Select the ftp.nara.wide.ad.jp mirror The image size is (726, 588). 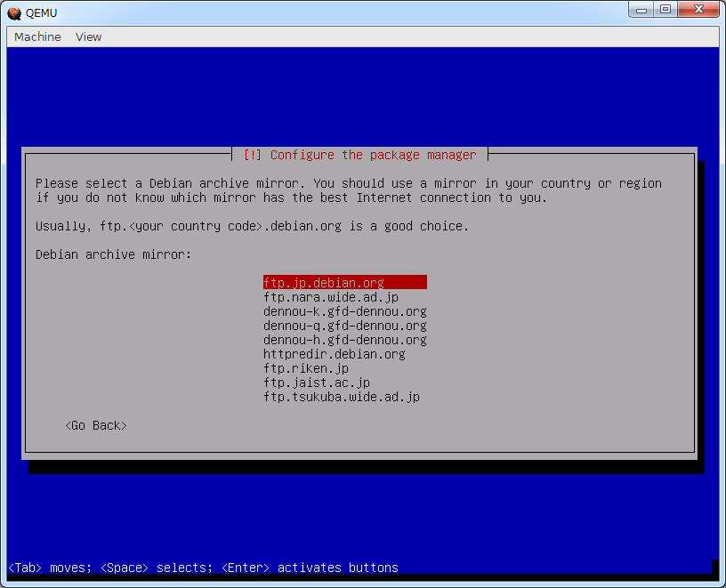pos(331,297)
